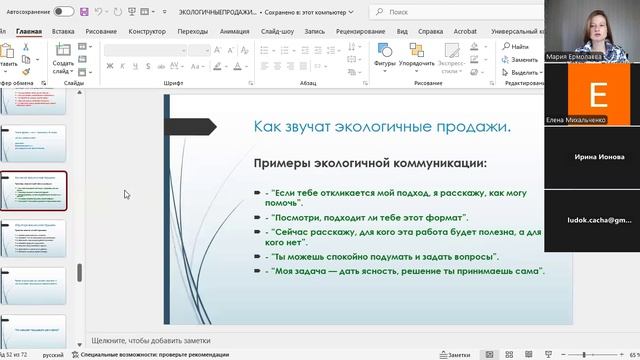Open the Вставка ribbon tab
The width and height of the screenshot is (640, 360).
63,31
